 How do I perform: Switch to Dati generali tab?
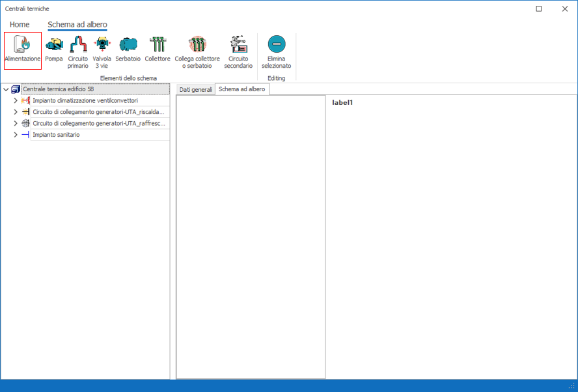(x=196, y=89)
